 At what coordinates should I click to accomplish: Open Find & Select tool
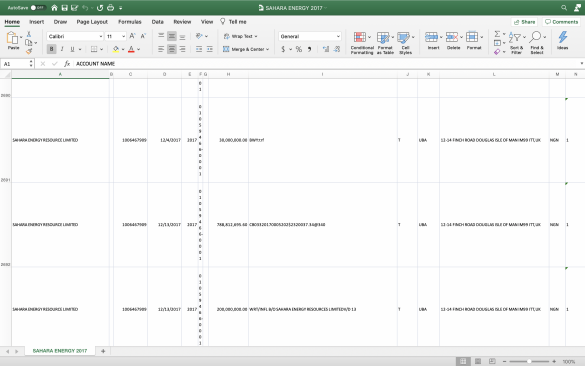click(535, 37)
